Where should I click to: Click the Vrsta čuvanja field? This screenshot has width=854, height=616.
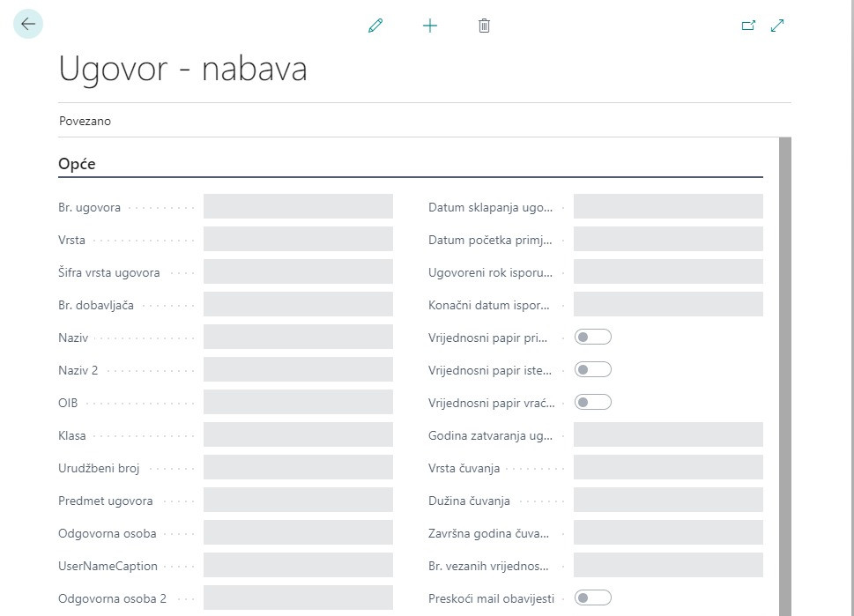pos(668,467)
